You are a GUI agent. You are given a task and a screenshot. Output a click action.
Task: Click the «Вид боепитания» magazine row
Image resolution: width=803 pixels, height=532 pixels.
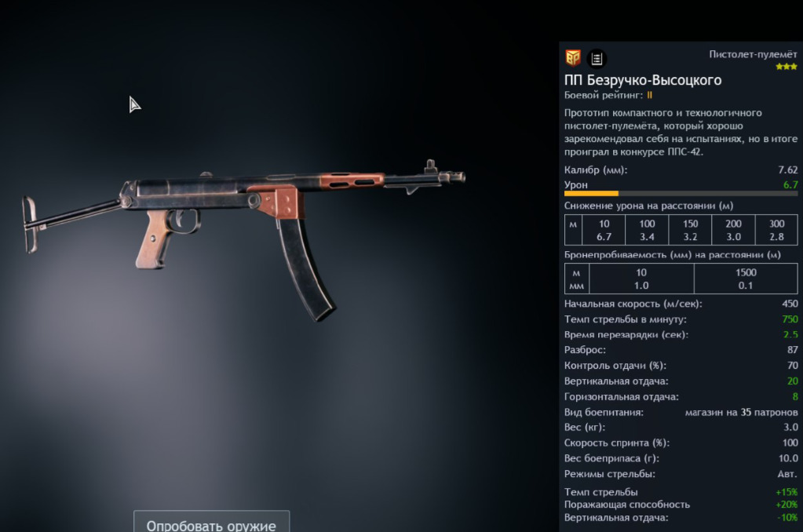click(x=681, y=412)
